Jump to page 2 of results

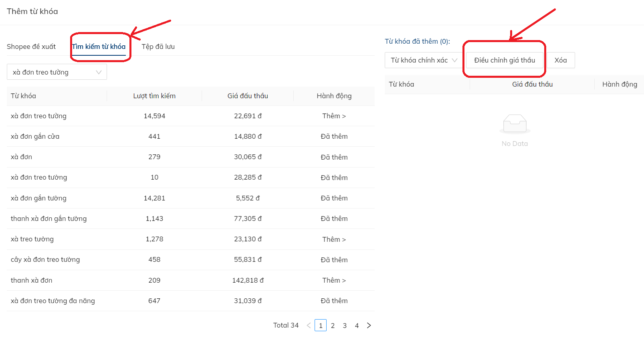333,326
